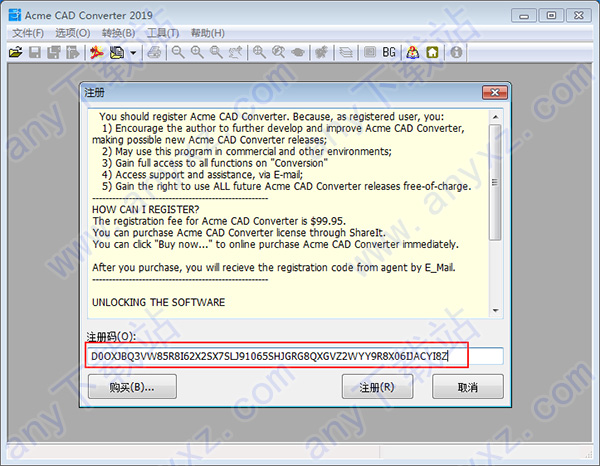This screenshot has width=600, height=466.
Task: Minimize the Acme CAD Converter window
Action: tap(524, 16)
